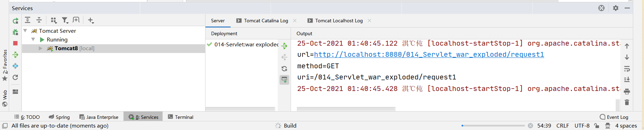Hide the Services tool window
This screenshot has width=644, height=130.
tap(627, 8)
